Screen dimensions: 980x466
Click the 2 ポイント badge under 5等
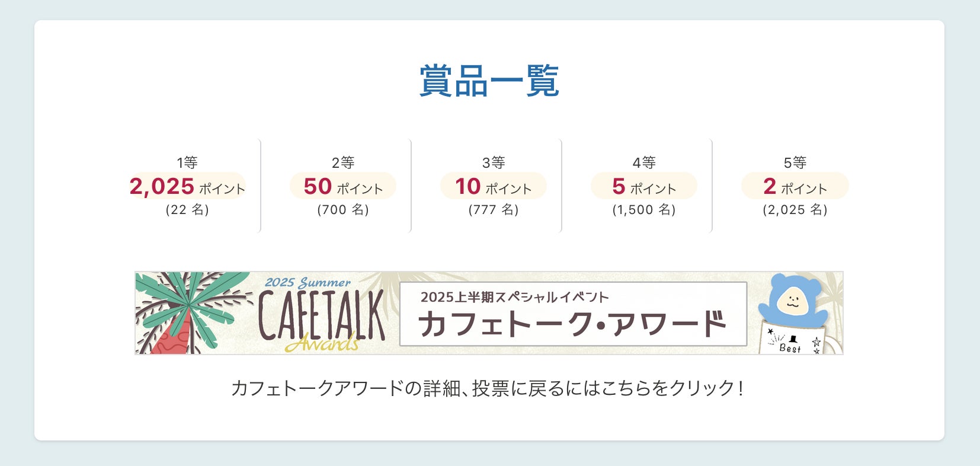click(795, 187)
